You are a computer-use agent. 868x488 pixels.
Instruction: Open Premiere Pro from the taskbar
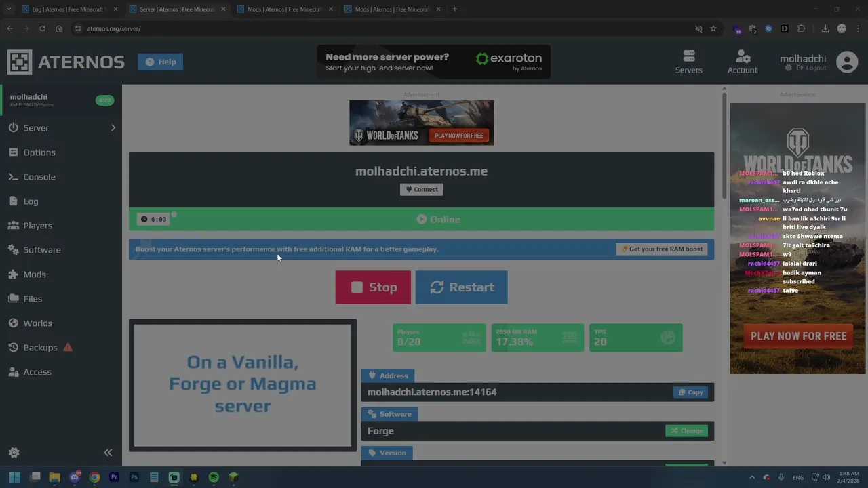[x=114, y=477]
